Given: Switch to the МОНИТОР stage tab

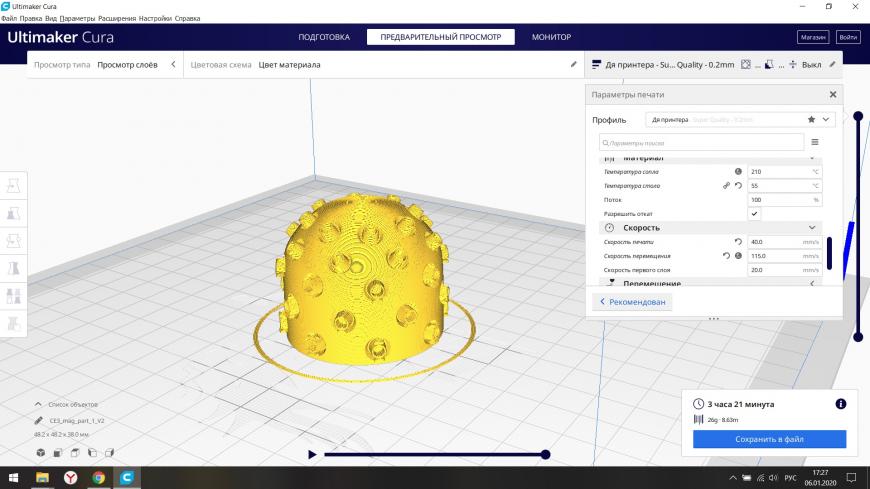Looking at the screenshot, I should tap(551, 37).
